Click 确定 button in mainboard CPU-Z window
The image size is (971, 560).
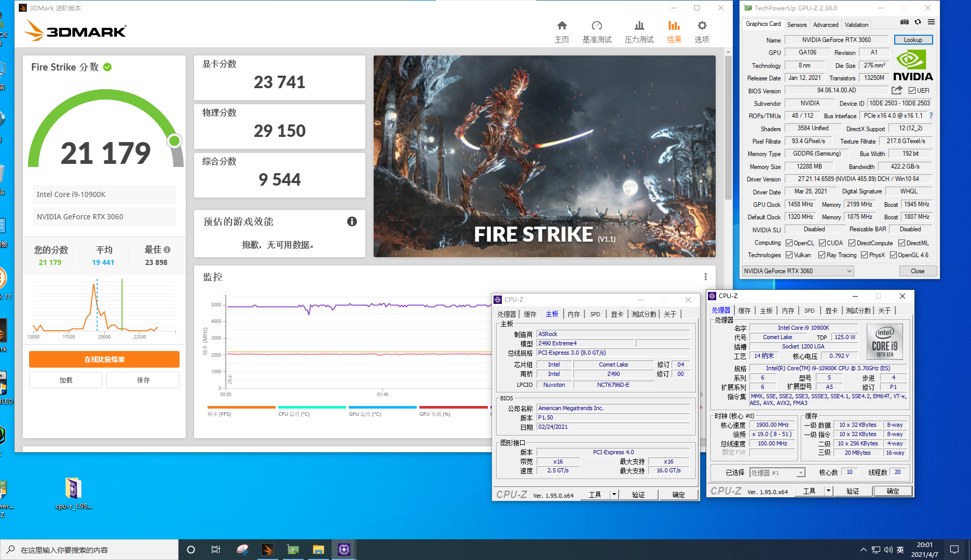[x=678, y=495]
